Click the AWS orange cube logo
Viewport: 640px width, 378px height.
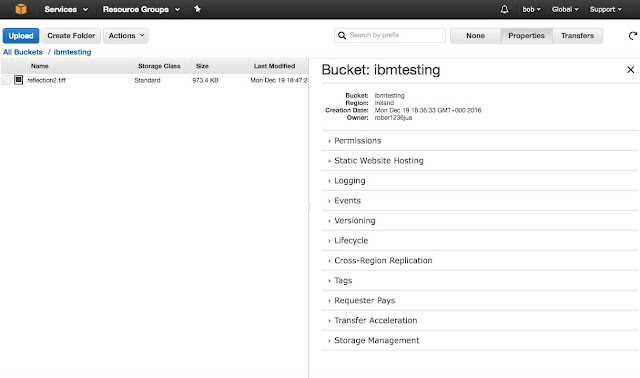21,9
